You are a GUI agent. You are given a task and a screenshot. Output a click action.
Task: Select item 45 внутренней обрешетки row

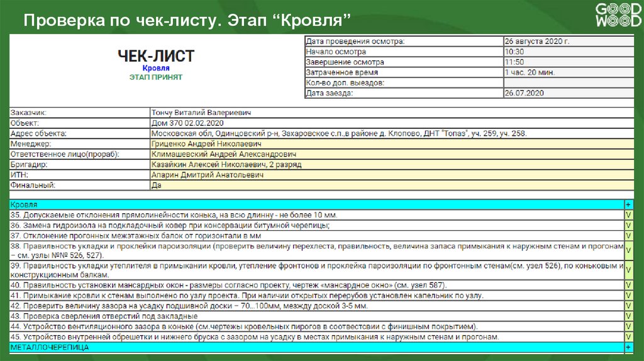[x=317, y=336]
